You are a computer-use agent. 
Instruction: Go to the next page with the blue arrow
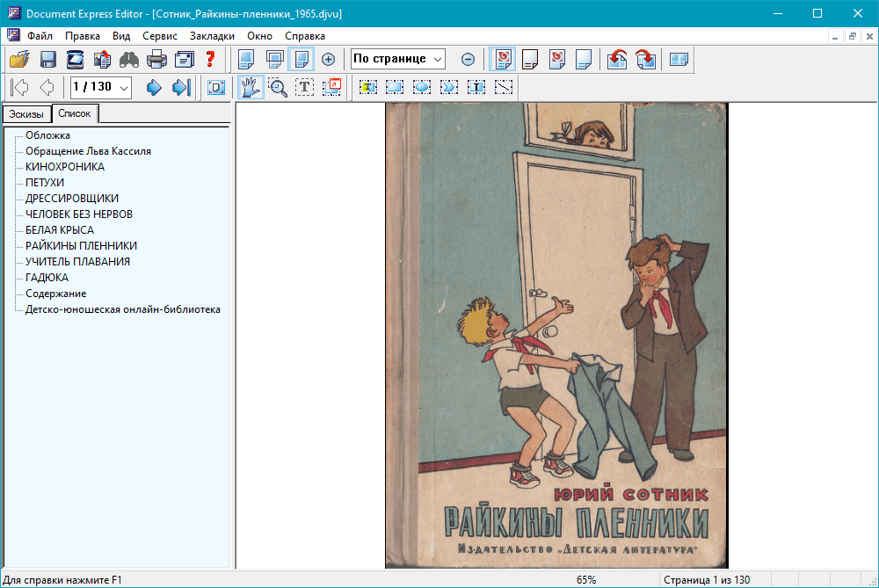[x=154, y=87]
